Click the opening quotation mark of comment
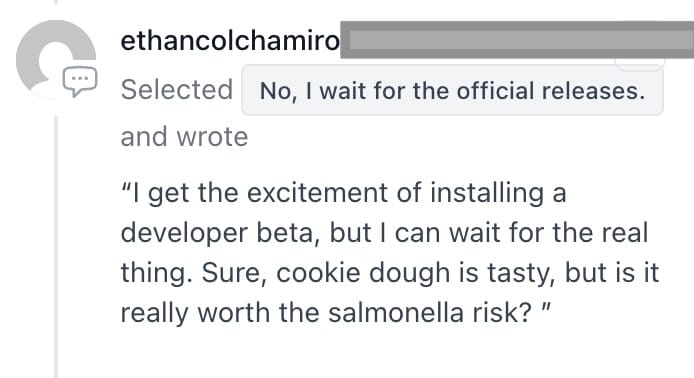The image size is (694, 378). (126, 187)
